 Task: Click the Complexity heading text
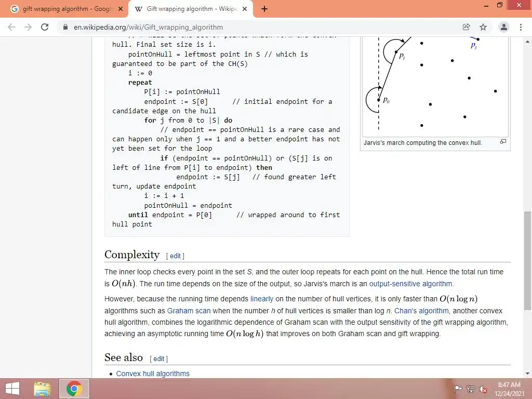132,255
